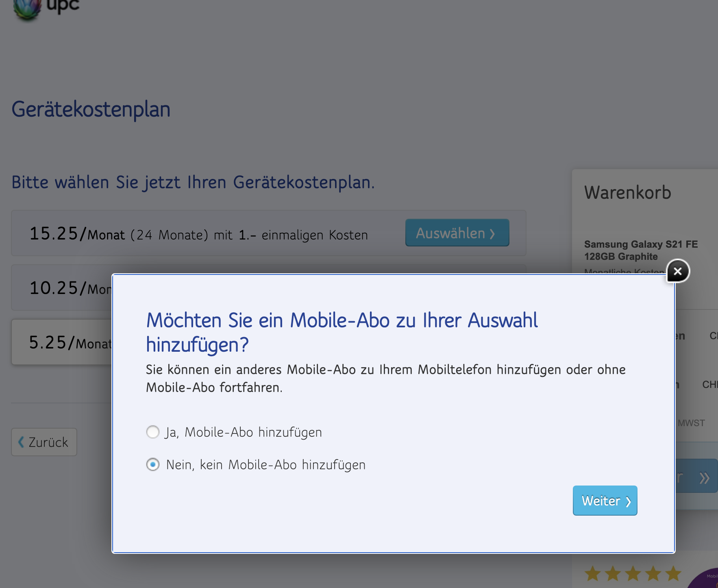718x588 pixels.
Task: Click the first star in the rating
Action: pyautogui.click(x=592, y=574)
